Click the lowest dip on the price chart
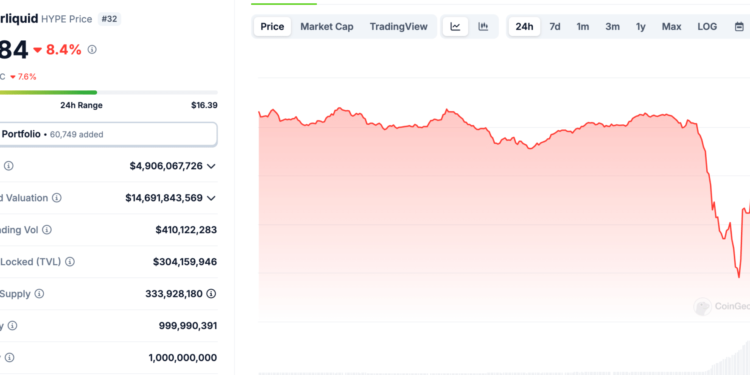The image size is (750, 375). pos(739,276)
